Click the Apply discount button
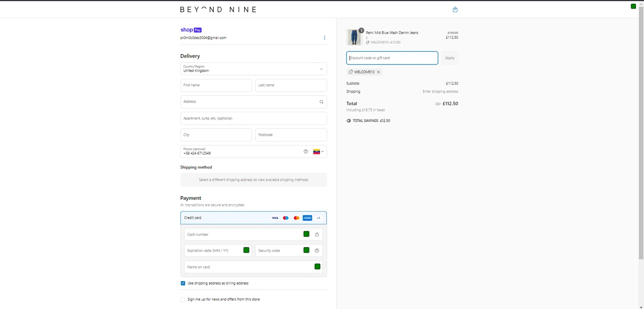 (x=450, y=58)
